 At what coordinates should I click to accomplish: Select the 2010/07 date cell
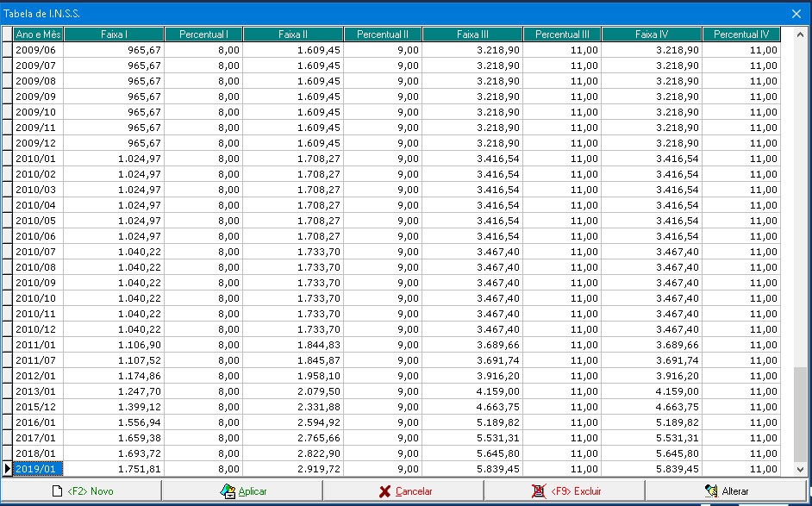[38, 252]
